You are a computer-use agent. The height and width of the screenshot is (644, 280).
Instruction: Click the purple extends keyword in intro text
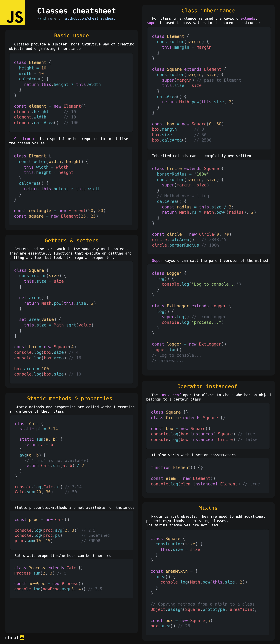[x=248, y=19]
